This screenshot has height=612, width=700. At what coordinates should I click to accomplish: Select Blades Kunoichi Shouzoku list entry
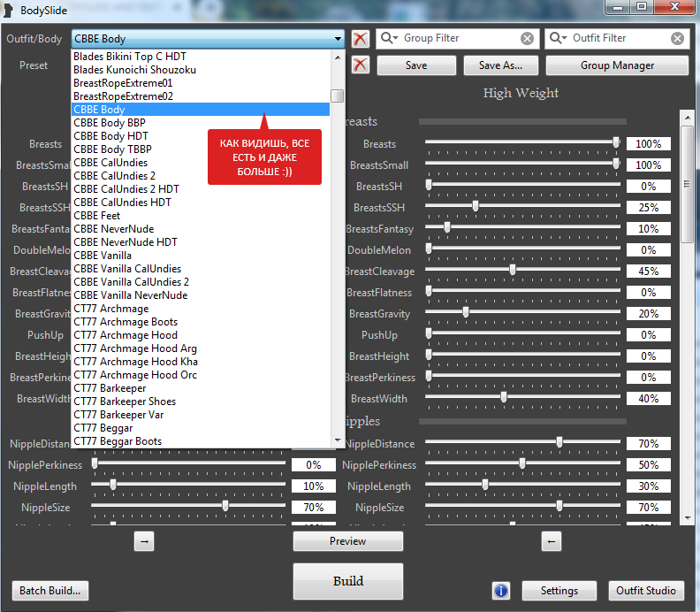[x=134, y=70]
